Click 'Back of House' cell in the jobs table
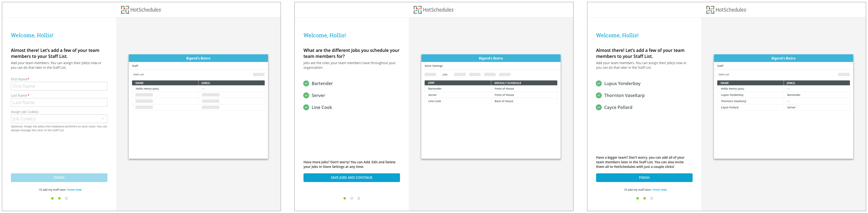Image resolution: width=868 pixels, height=213 pixels. pos(504,101)
